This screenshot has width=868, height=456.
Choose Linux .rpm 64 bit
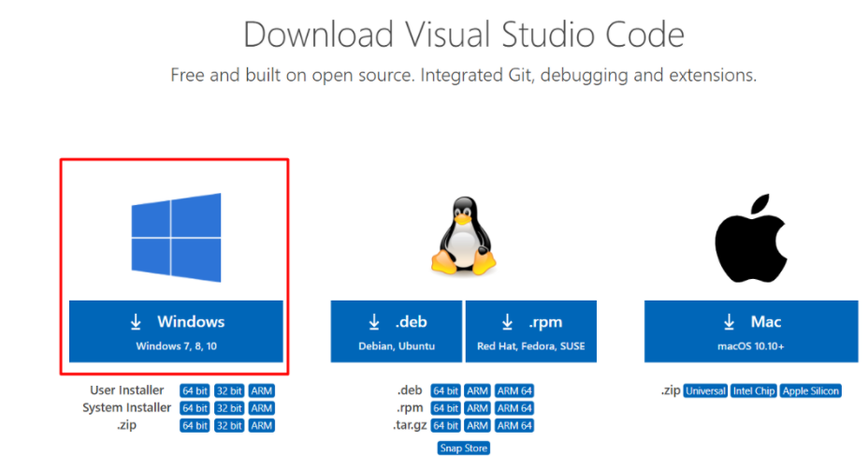coord(445,408)
